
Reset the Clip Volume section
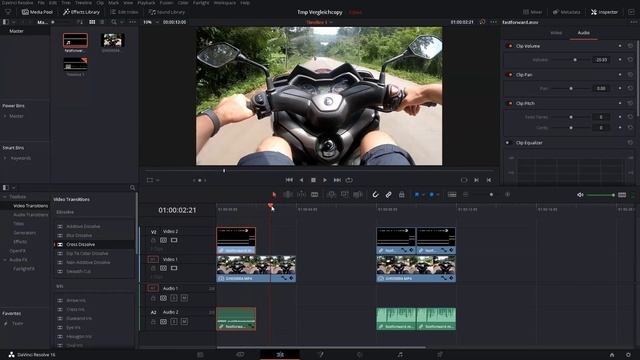click(x=630, y=46)
